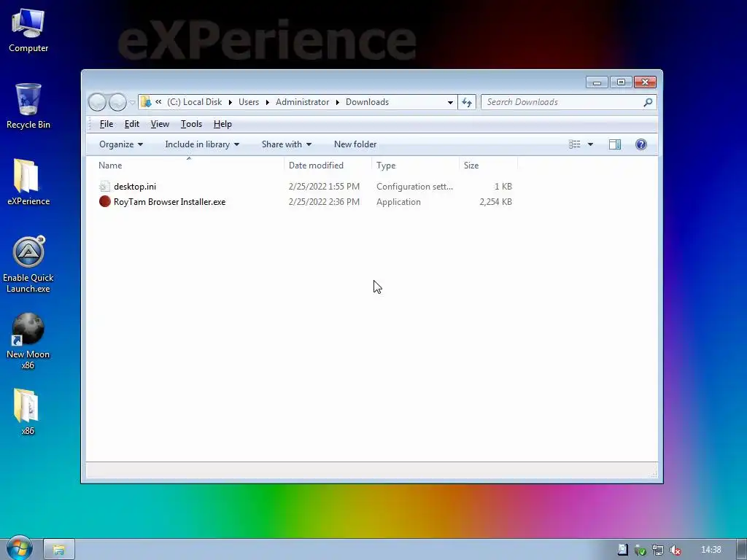The width and height of the screenshot is (747, 560).
Task: Expand arrow after Users breadcrumb
Action: coord(267,102)
